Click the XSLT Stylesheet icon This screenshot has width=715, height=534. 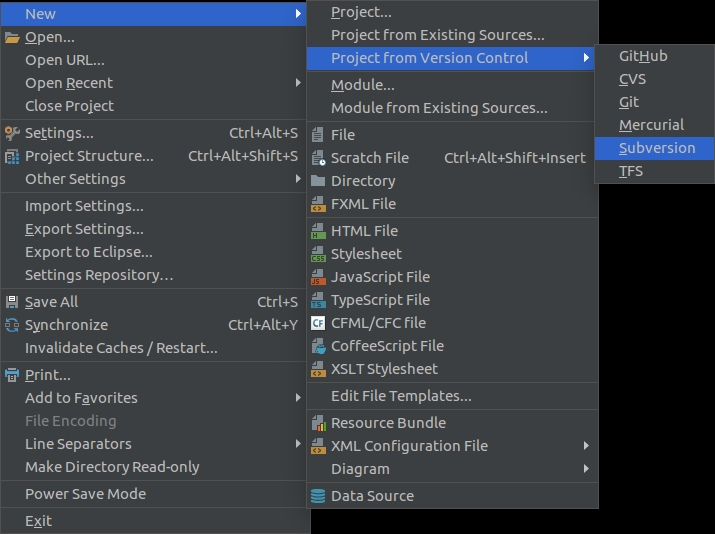318,369
